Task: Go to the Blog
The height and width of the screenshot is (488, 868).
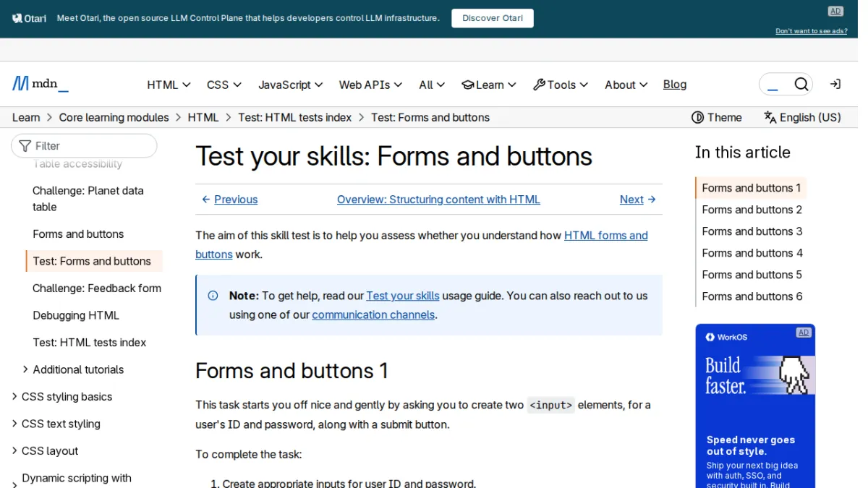Action: [x=675, y=85]
